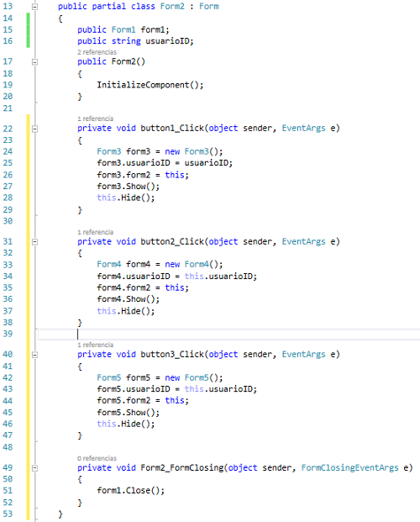Viewport: 420px width, 522px height.
Task: Click line number 49
Action: 8,467
